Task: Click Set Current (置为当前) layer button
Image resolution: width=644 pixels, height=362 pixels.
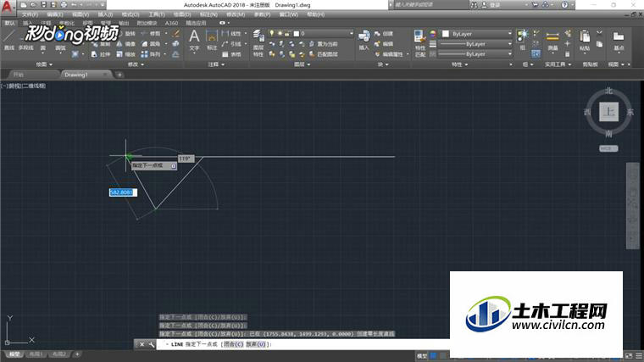Action: [323, 44]
